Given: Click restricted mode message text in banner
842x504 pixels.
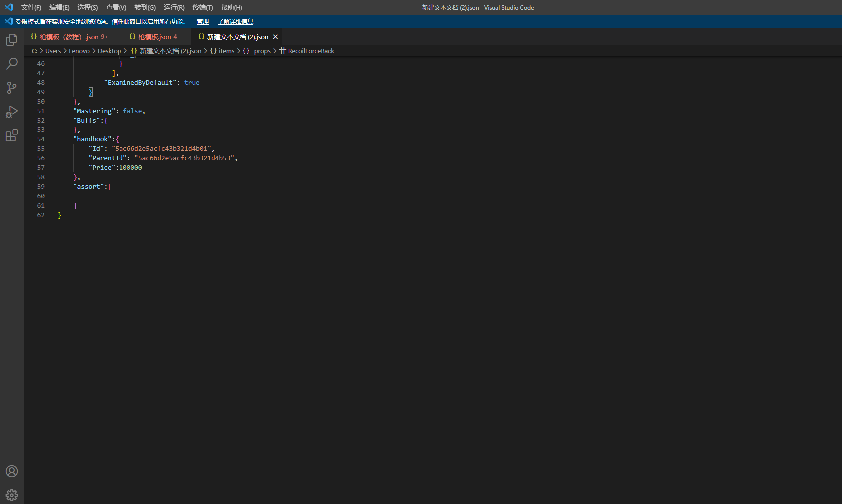Looking at the screenshot, I should coord(101,21).
